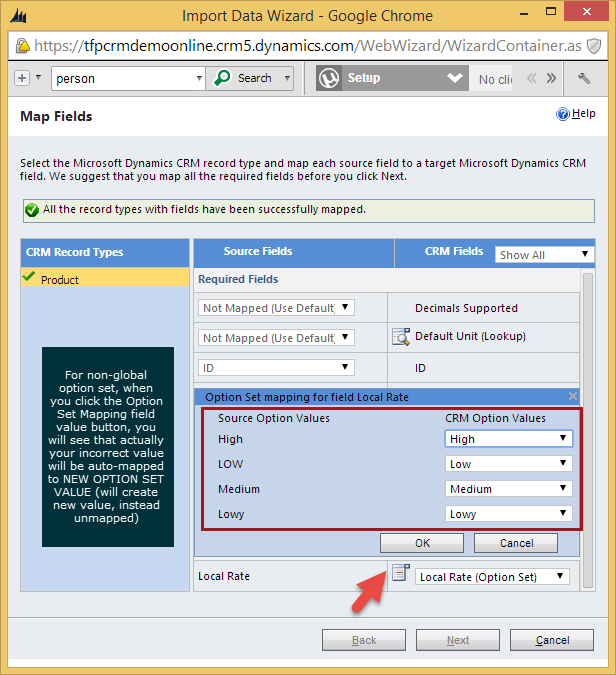Click the back double-chevron toolbar arrow
616x675 pixels.
(532, 78)
